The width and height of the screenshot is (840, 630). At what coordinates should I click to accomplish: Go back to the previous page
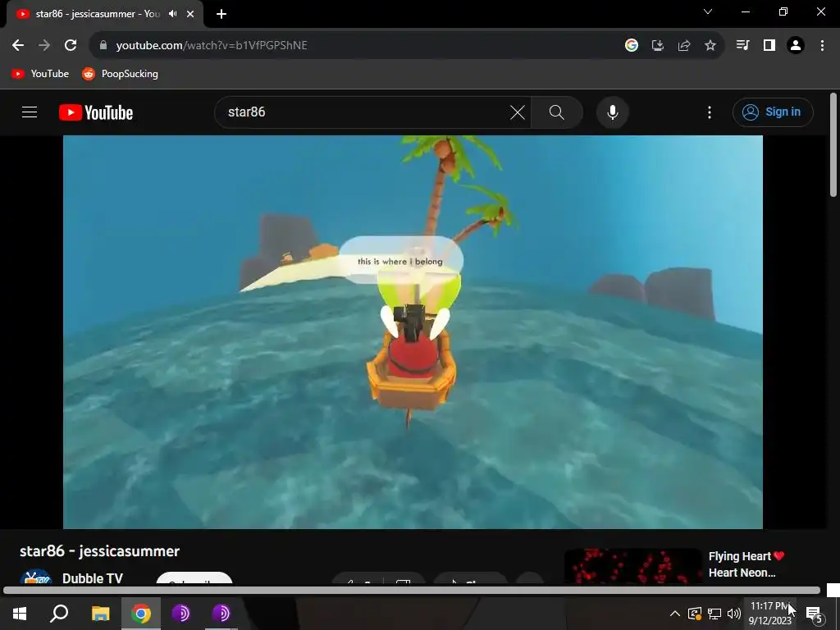18,46
